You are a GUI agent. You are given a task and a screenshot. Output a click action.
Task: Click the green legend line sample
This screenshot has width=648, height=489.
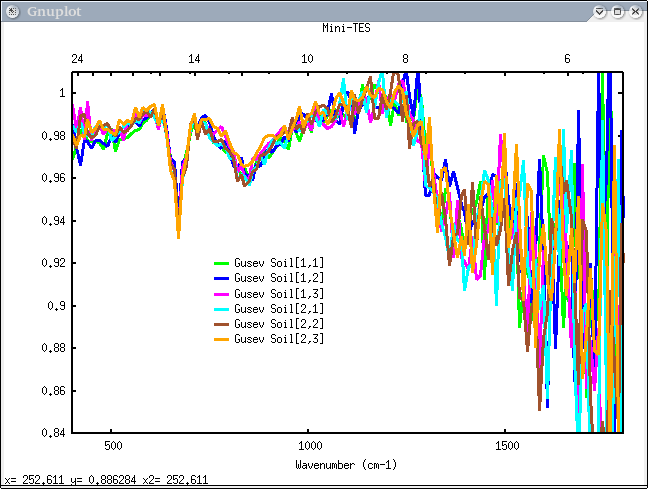[222, 263]
